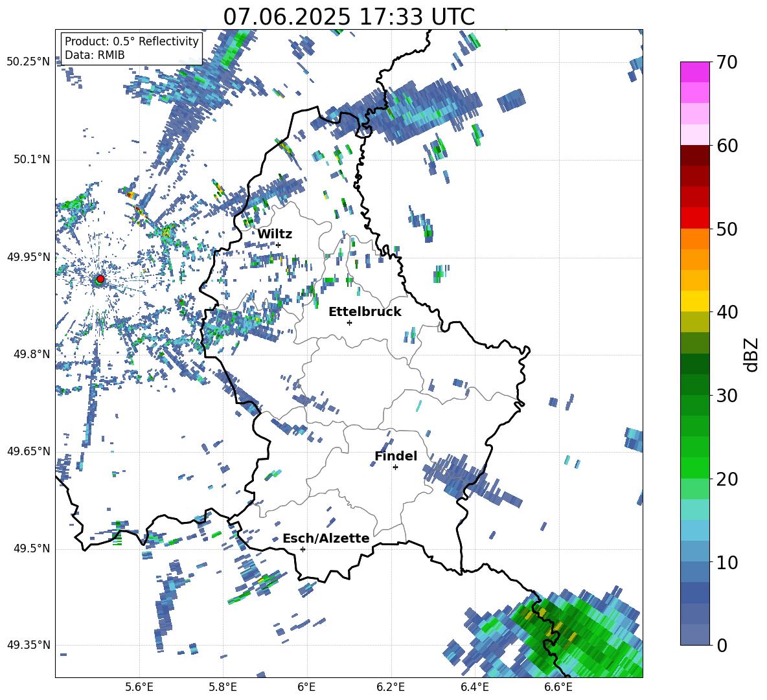Image resolution: width=767 pixels, height=700 pixels.
Task: Click the colorbar tick label 50
Action: point(726,229)
